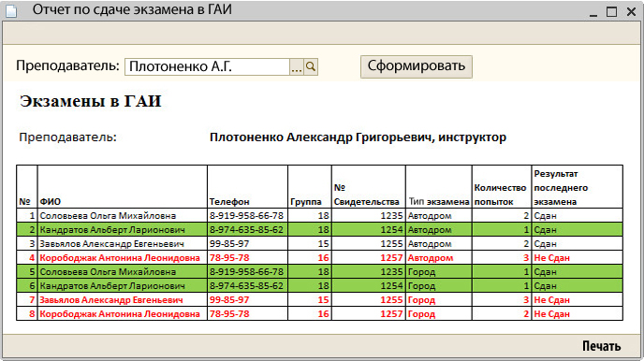Click Плотоненко Александр Григорьевич, инструктор text
Viewport: 644px width, 361px height.
[358, 137]
